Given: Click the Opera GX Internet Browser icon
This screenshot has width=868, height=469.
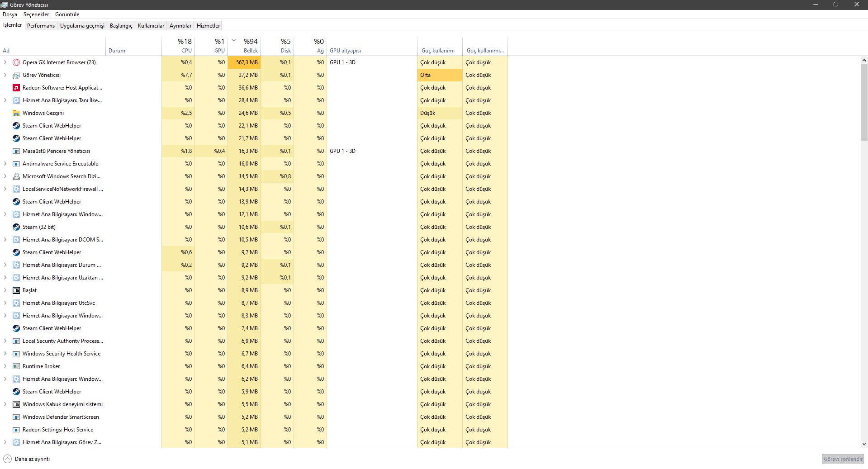Looking at the screenshot, I should (x=16, y=62).
